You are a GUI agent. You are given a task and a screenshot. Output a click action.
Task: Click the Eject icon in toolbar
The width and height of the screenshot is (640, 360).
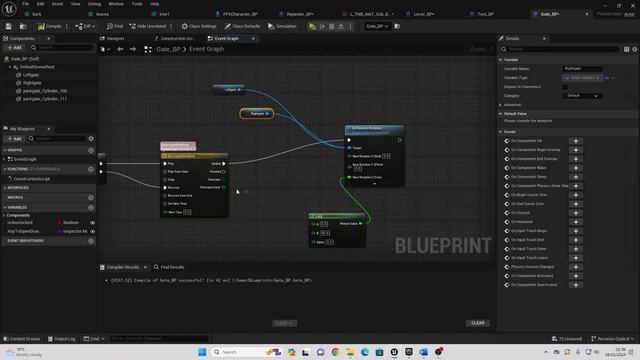pos(341,26)
